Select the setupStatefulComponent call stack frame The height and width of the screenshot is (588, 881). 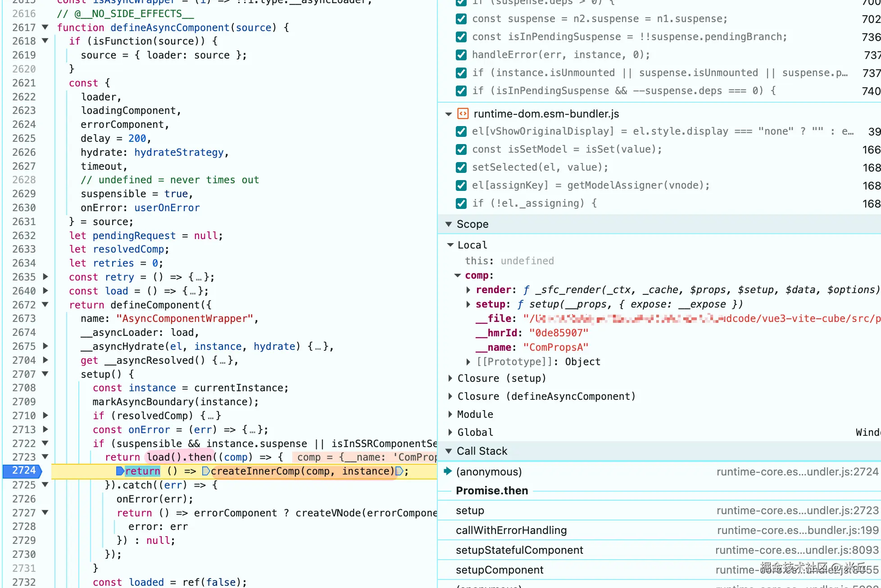tap(519, 550)
